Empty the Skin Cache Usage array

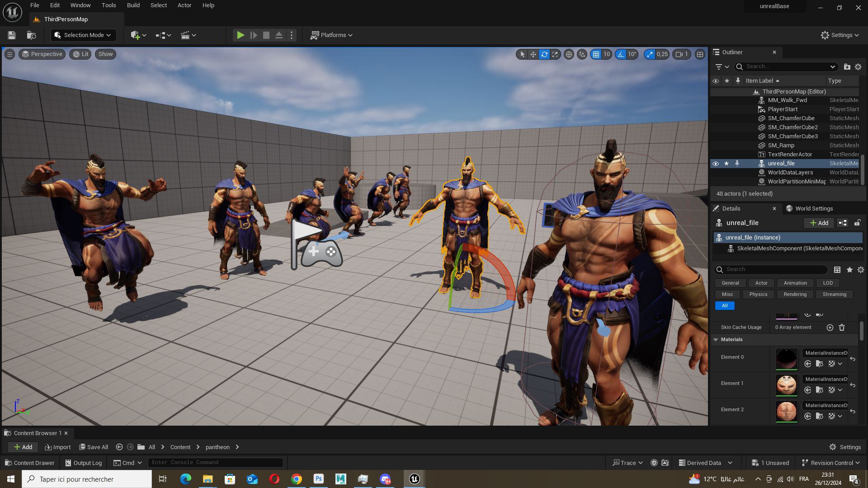(842, 328)
